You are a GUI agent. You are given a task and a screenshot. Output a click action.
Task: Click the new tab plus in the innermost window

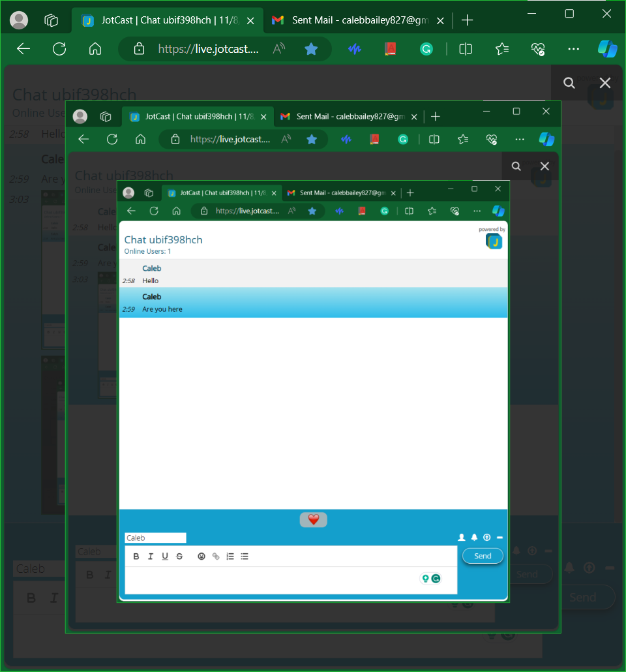click(410, 193)
